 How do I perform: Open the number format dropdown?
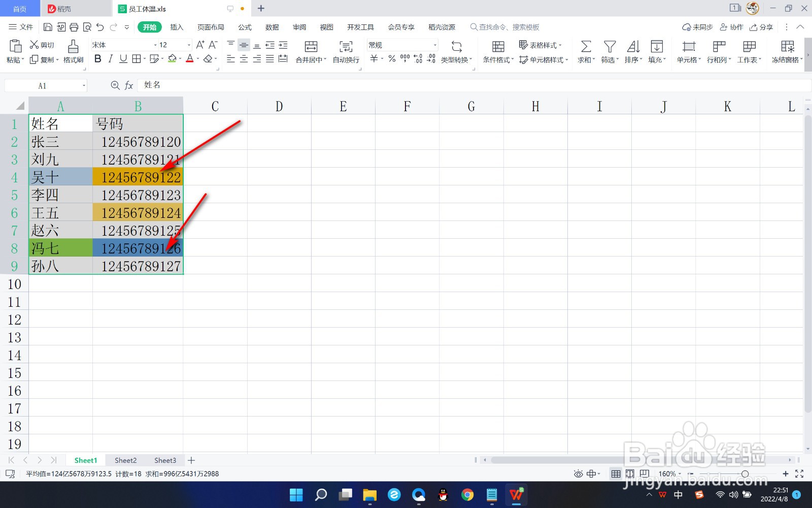tap(435, 45)
